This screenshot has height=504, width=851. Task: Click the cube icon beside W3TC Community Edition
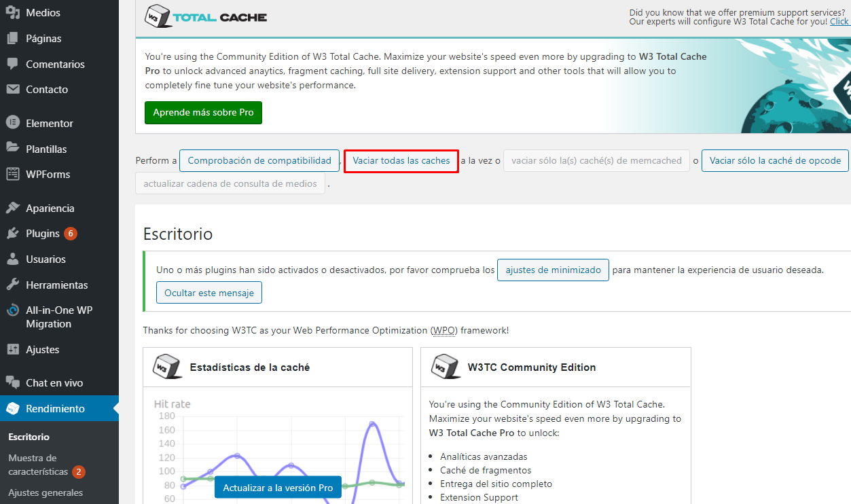click(444, 367)
